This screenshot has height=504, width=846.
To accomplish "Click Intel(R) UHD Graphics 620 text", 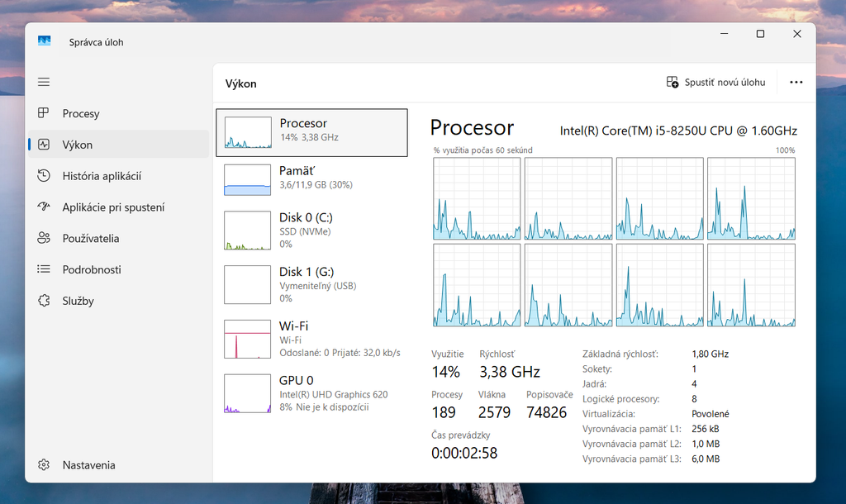I will coord(334,394).
